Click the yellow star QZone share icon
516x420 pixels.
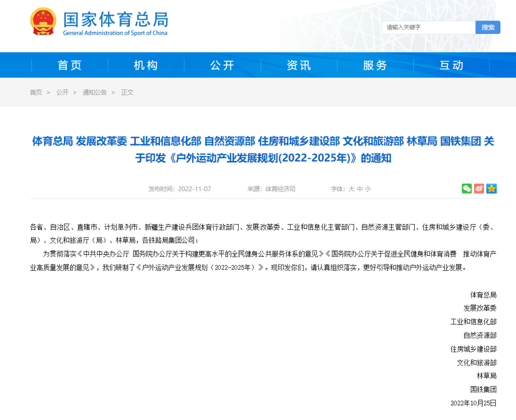point(492,189)
